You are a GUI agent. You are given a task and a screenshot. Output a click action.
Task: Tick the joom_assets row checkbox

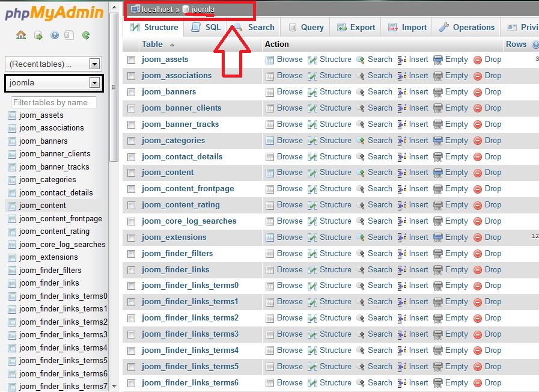point(132,60)
